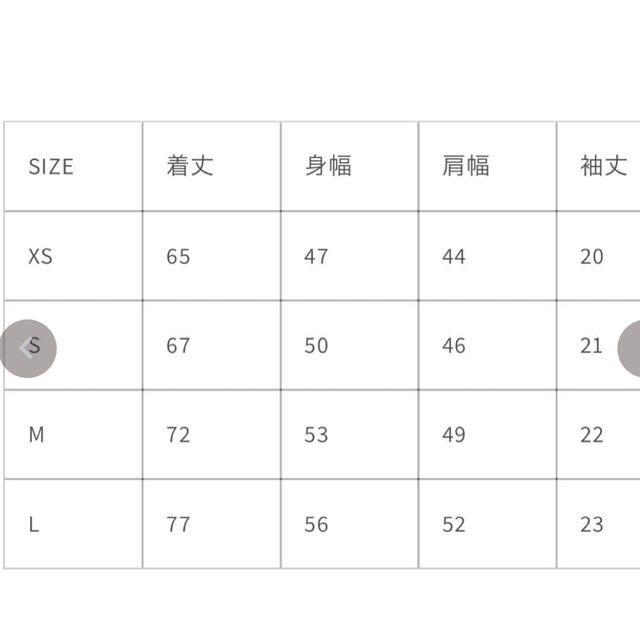Click the L 袖丈 value 23
Viewport: 640px width, 640px height.
point(591,524)
